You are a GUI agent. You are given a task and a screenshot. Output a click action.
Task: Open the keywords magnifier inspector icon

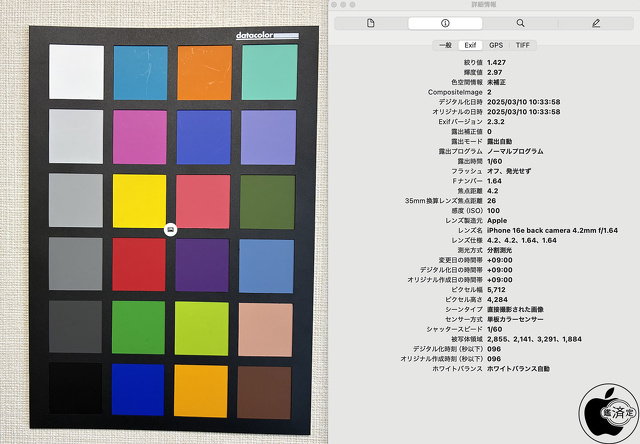(x=520, y=22)
